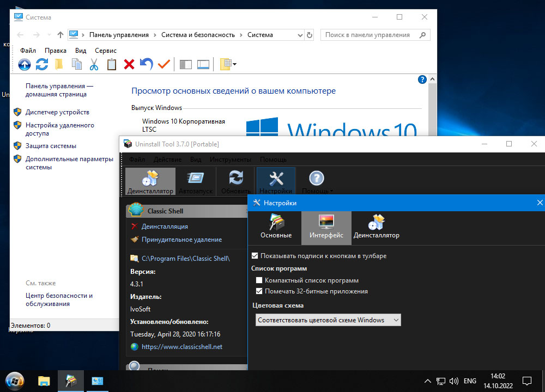The width and height of the screenshot is (545, 392).
Task: Select the Интерфейс settings tab
Action: point(326,227)
